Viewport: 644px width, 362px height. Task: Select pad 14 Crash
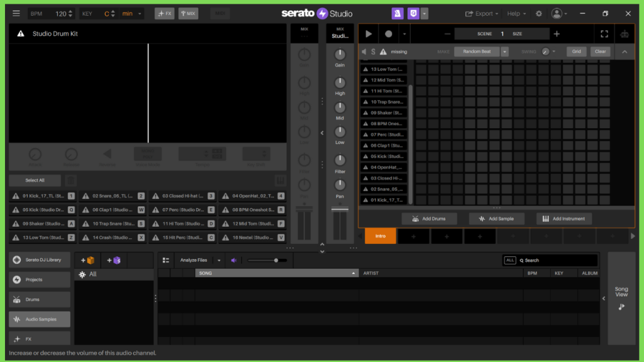113,238
